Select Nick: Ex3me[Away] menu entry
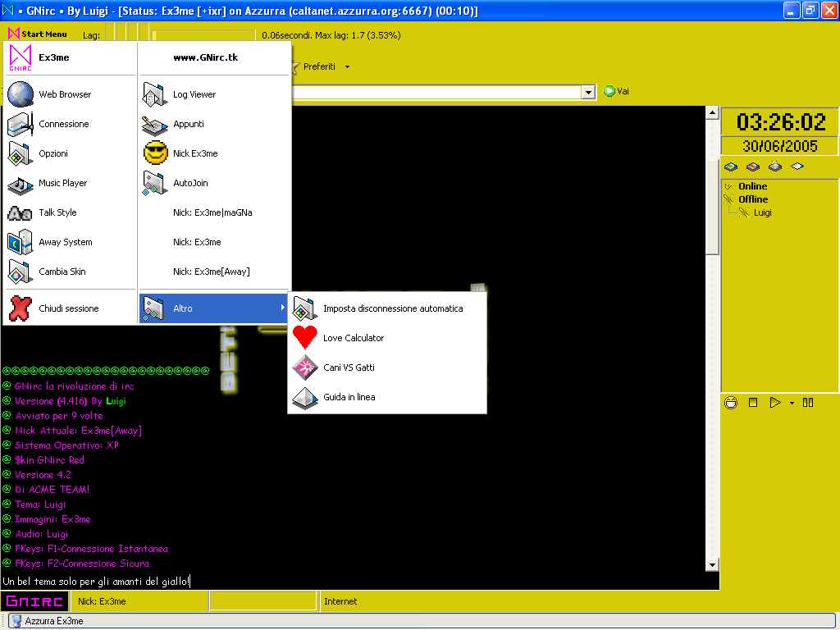This screenshot has width=840, height=630. 211,272
